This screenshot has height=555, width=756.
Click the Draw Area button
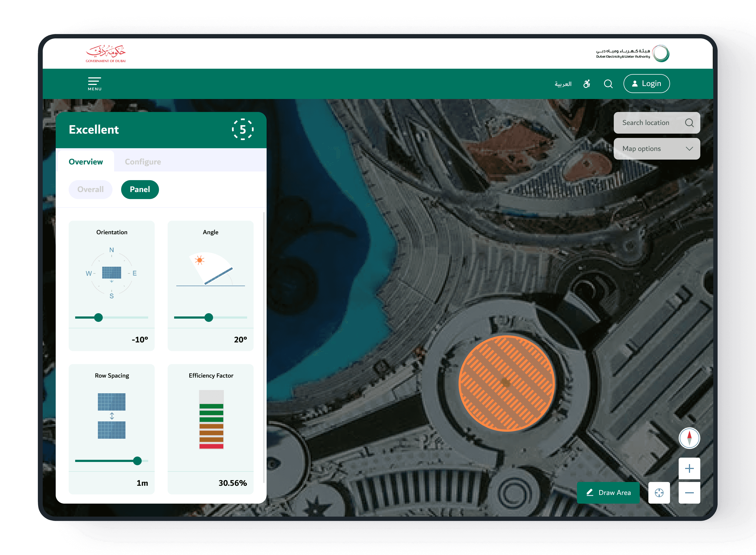click(608, 493)
